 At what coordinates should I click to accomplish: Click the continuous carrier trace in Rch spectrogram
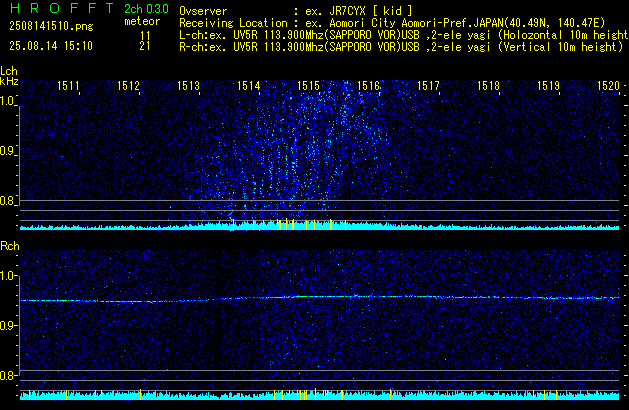click(320, 298)
